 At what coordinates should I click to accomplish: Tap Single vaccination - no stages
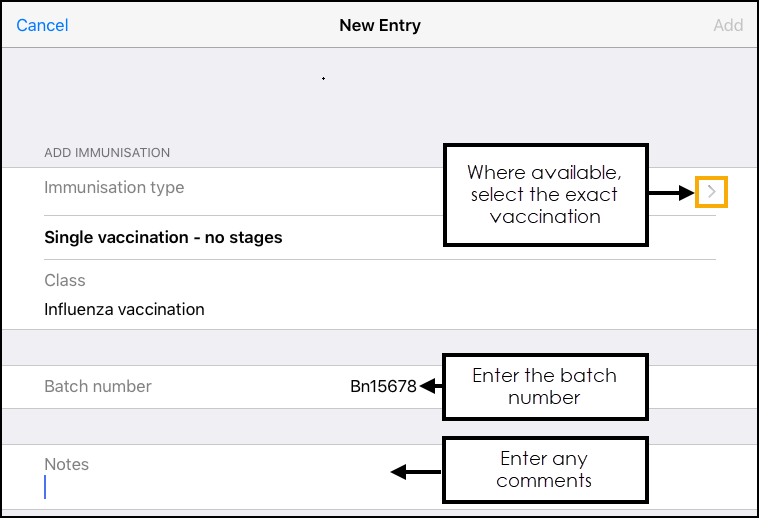[163, 238]
